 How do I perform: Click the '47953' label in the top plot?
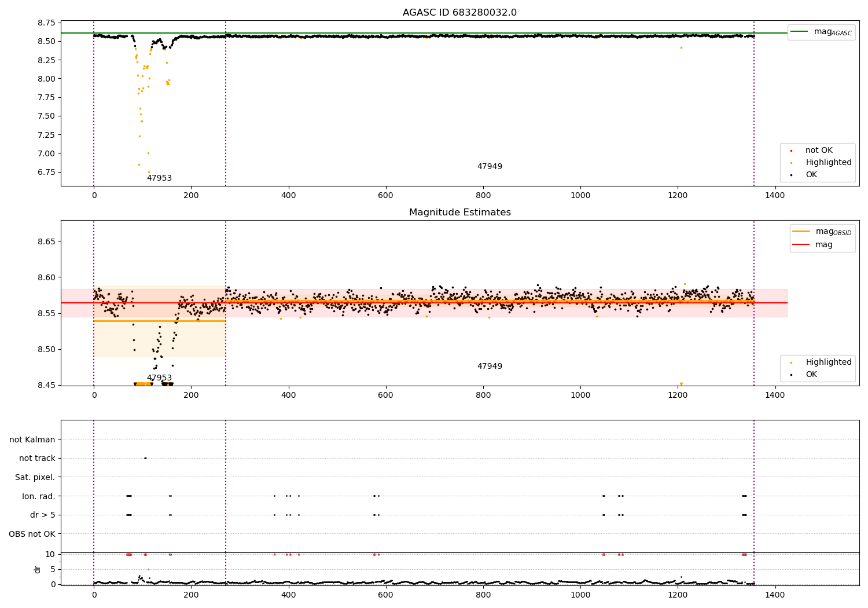click(x=159, y=178)
